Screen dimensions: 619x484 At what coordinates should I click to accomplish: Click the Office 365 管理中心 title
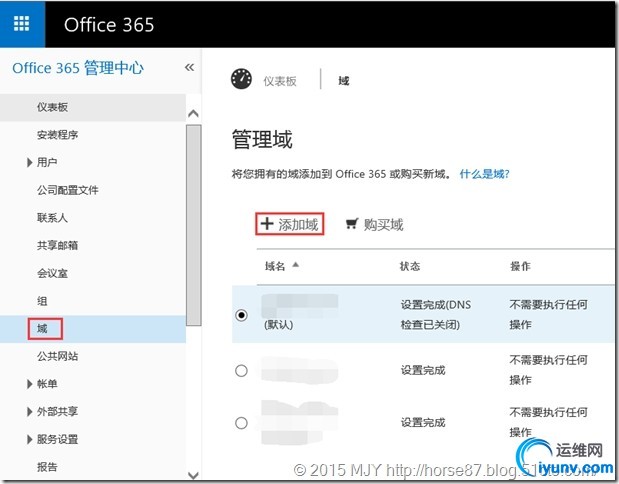pos(78,68)
